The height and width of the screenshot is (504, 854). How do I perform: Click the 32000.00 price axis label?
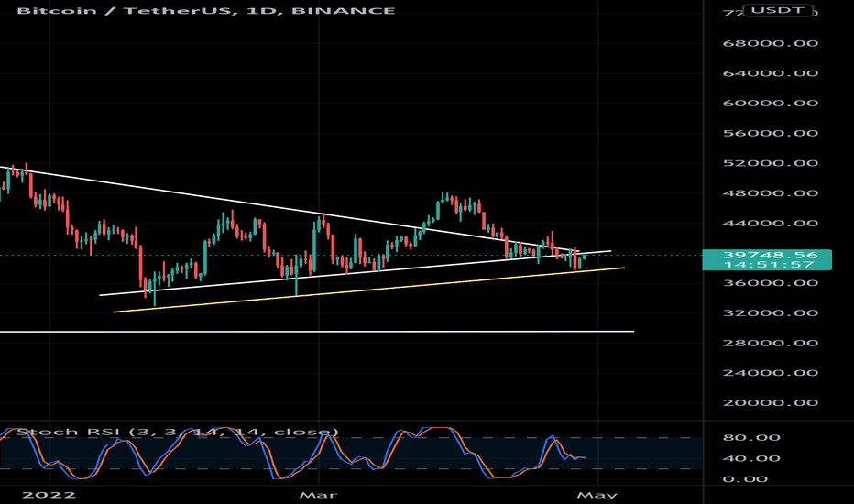click(770, 312)
